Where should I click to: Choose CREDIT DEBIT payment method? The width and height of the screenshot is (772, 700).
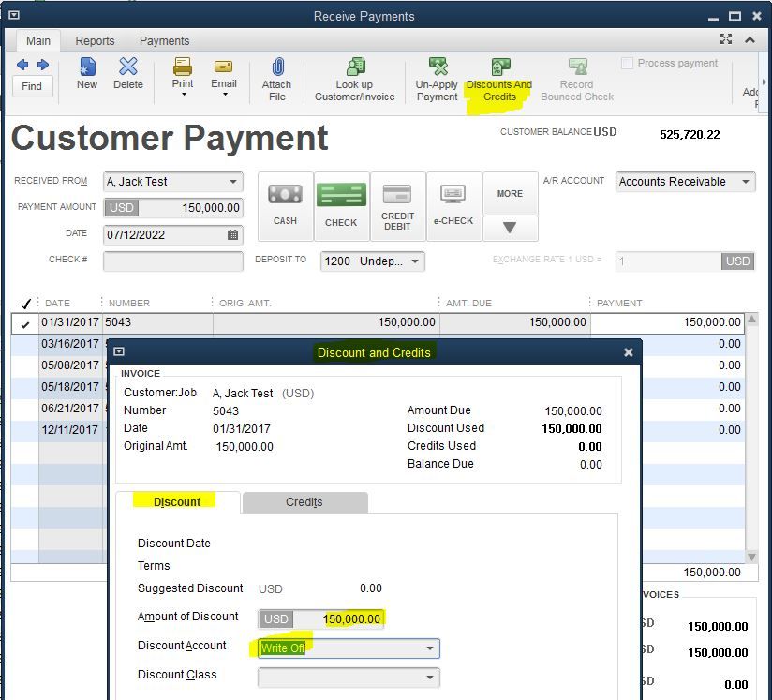[397, 206]
